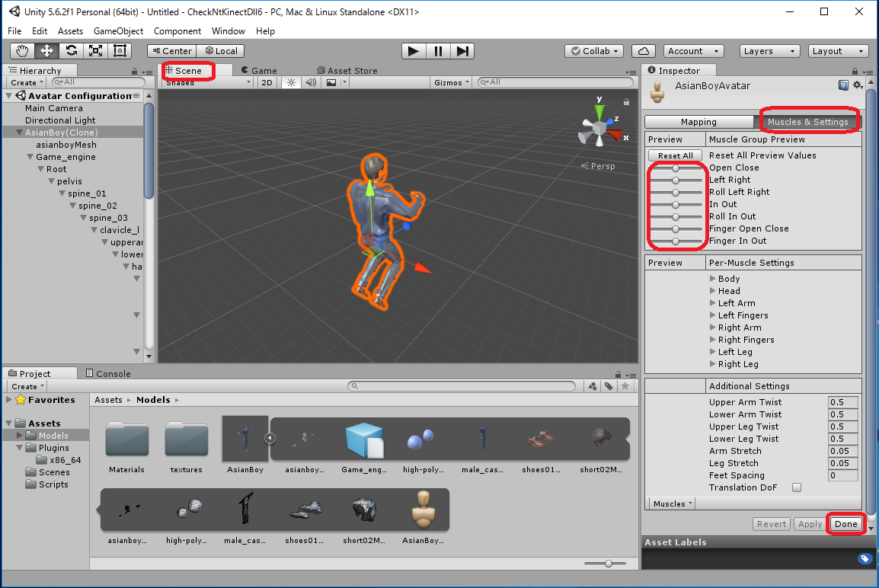Select the Scale tool in toolbar
The width and height of the screenshot is (879, 588).
95,51
